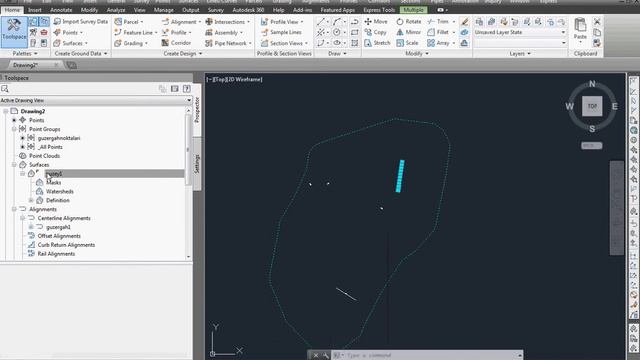Expand the Layers panel title
Image resolution: width=640 pixels, height=360 pixels.
[520, 53]
